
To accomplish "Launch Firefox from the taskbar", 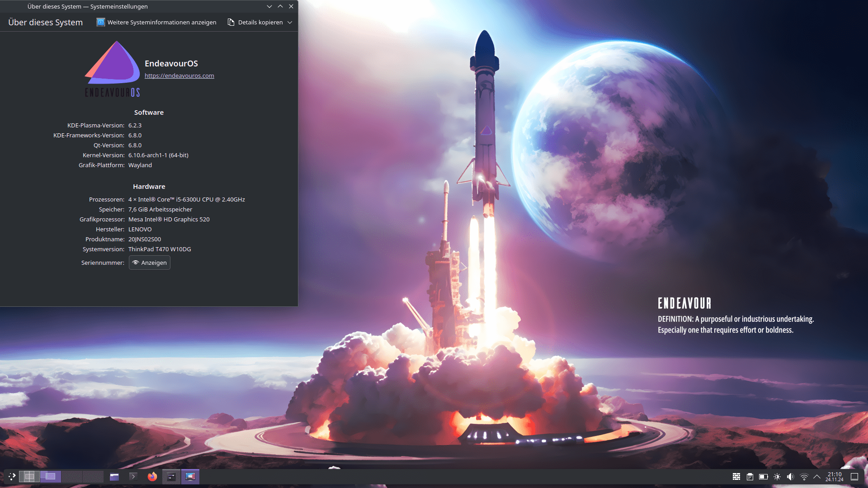I will [152, 476].
